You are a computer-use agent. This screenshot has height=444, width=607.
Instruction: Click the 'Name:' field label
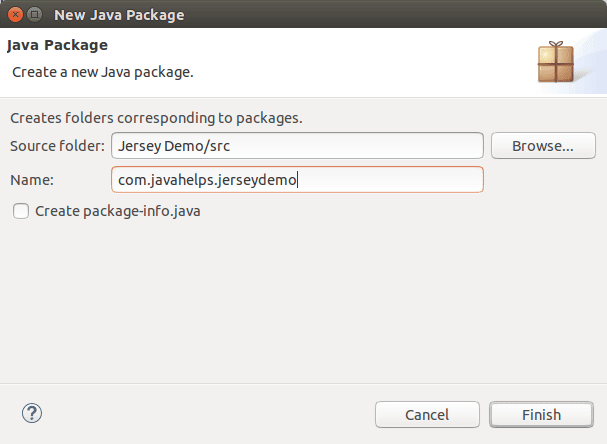click(x=32, y=180)
